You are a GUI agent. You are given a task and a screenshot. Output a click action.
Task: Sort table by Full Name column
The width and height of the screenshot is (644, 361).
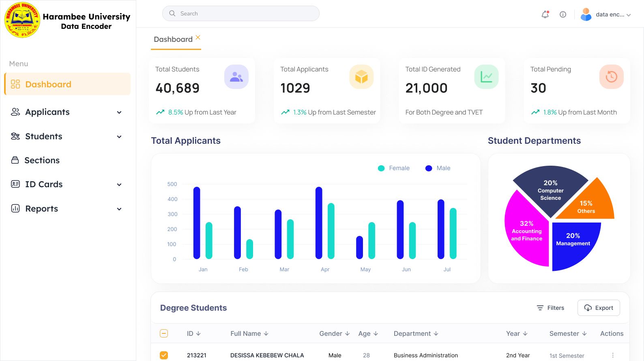(x=249, y=333)
